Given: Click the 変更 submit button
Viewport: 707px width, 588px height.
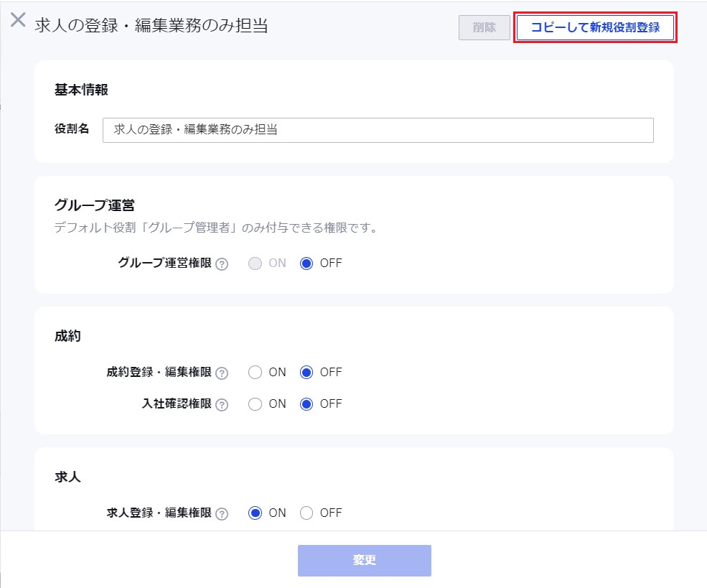Looking at the screenshot, I should point(365,561).
